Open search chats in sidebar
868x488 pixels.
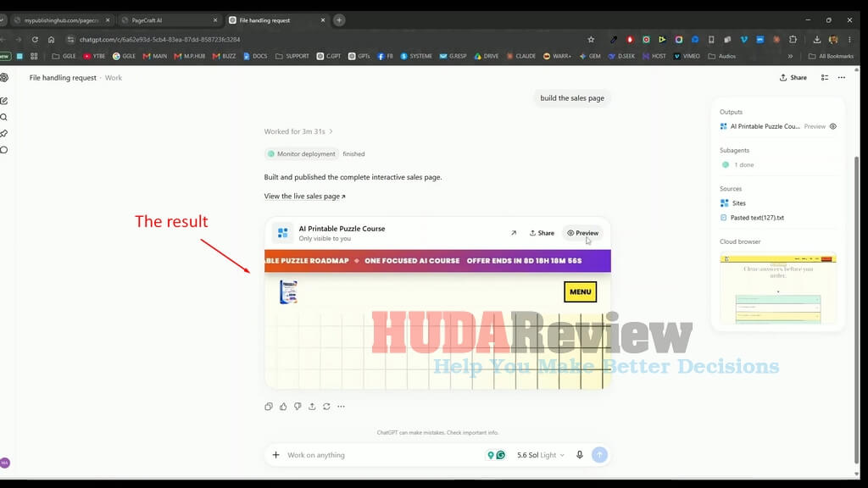(4, 117)
